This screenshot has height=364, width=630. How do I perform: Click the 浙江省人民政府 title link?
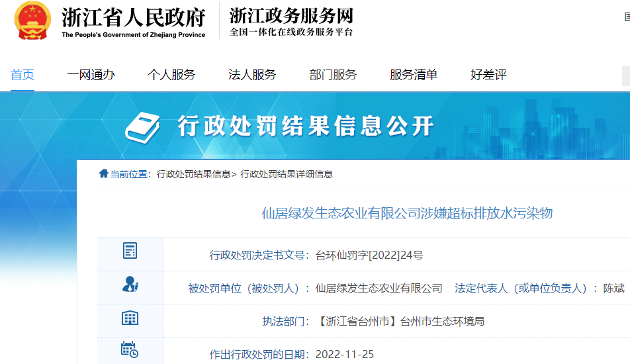coord(134,18)
